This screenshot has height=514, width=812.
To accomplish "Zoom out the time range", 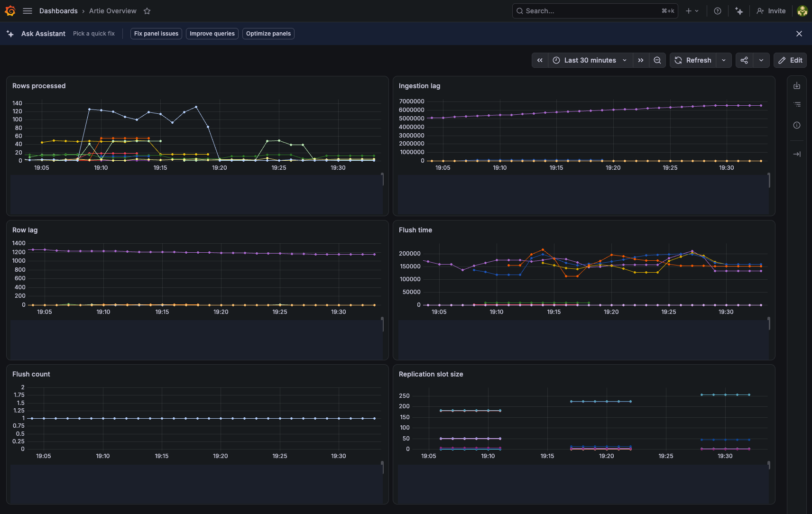I will [x=657, y=60].
